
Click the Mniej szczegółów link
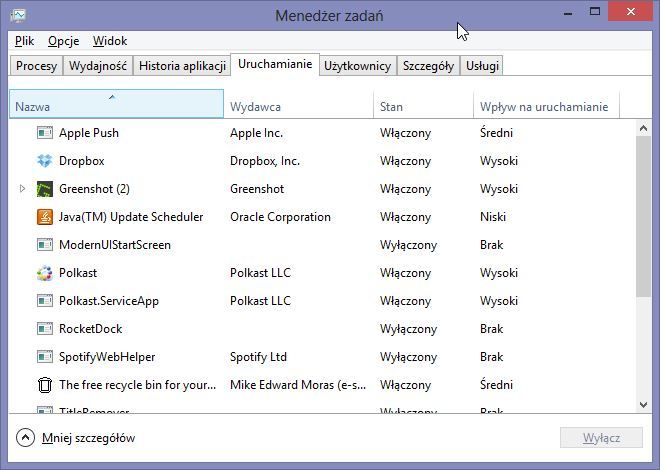click(88, 438)
